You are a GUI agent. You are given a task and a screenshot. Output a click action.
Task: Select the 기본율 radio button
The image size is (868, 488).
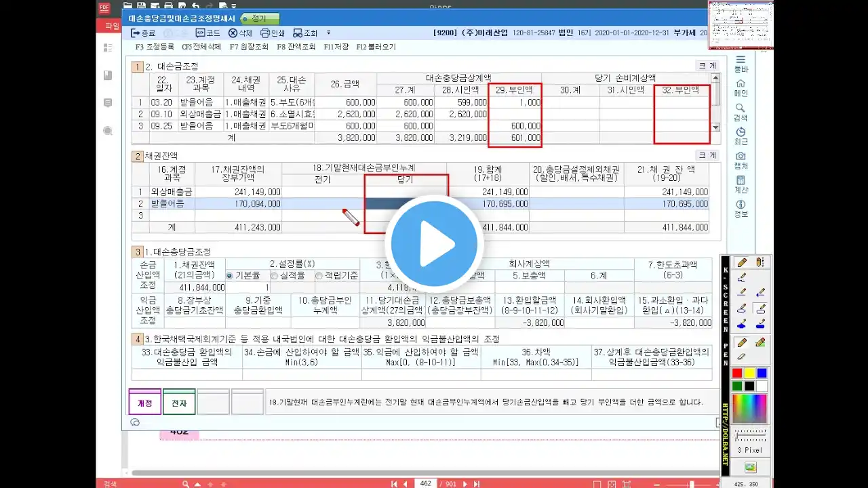point(229,275)
